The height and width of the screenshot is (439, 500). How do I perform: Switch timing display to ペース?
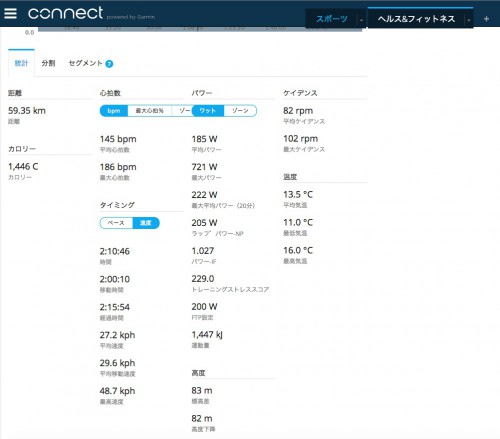pyautogui.click(x=116, y=223)
